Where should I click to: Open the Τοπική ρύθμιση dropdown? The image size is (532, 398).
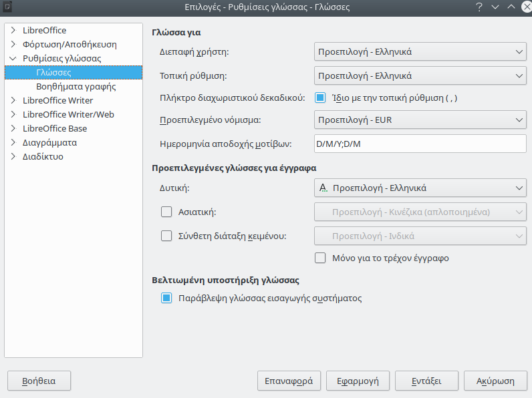420,75
